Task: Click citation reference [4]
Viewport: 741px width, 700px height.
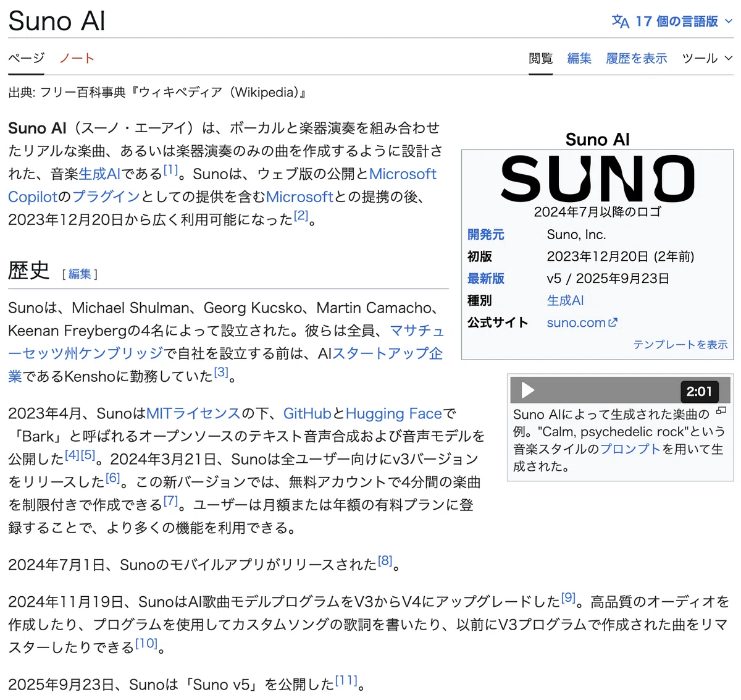Action: [x=72, y=455]
